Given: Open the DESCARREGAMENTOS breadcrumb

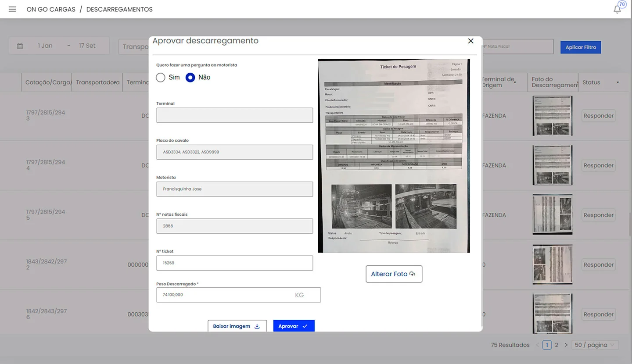Looking at the screenshot, I should tap(119, 9).
